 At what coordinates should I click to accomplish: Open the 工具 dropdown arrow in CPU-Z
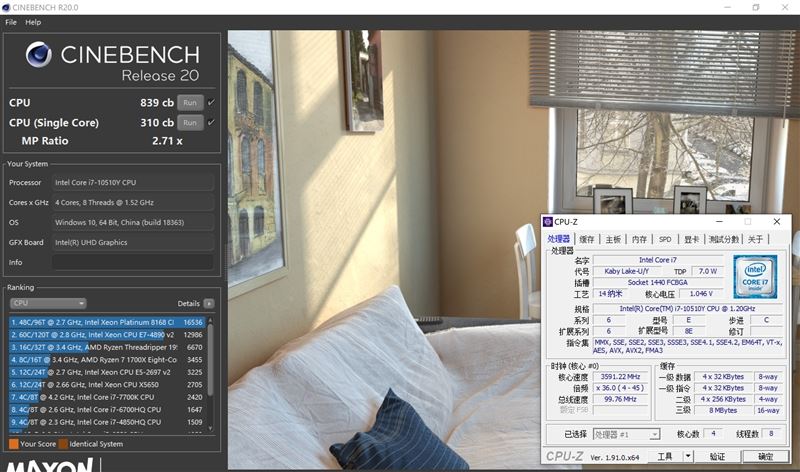pyautogui.click(x=688, y=457)
